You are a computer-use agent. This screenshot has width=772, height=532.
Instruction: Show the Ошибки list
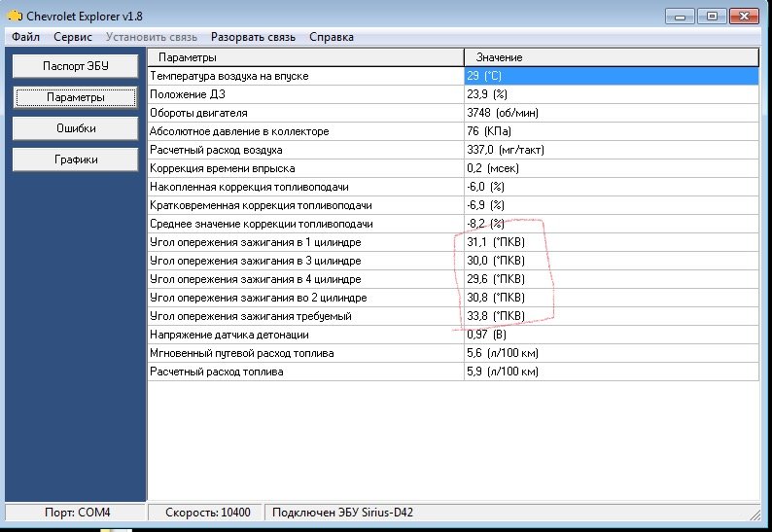coord(75,128)
